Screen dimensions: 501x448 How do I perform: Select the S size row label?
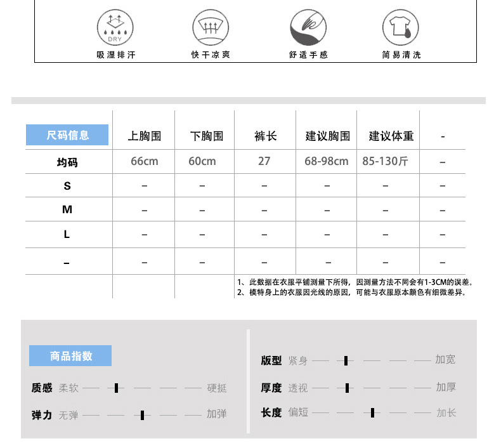[x=67, y=186]
